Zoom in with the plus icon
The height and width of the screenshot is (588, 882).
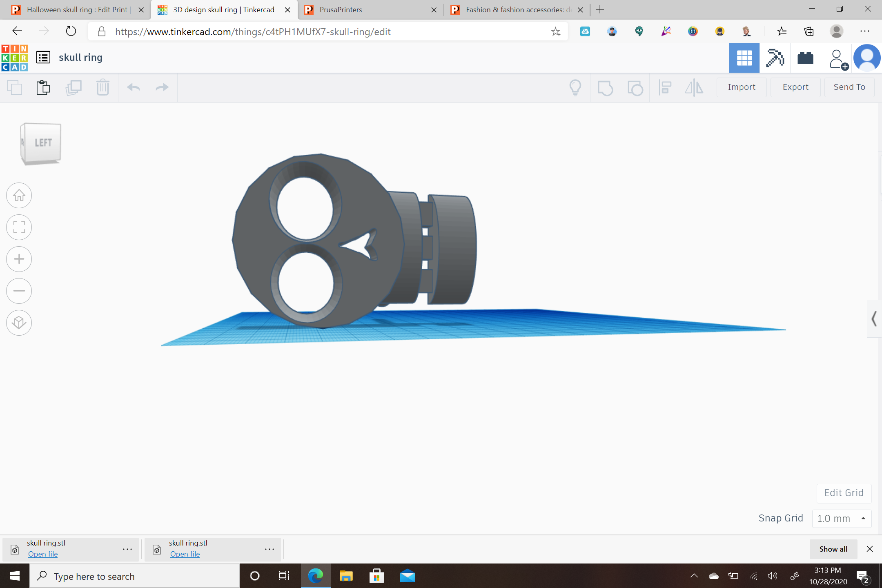[19, 259]
